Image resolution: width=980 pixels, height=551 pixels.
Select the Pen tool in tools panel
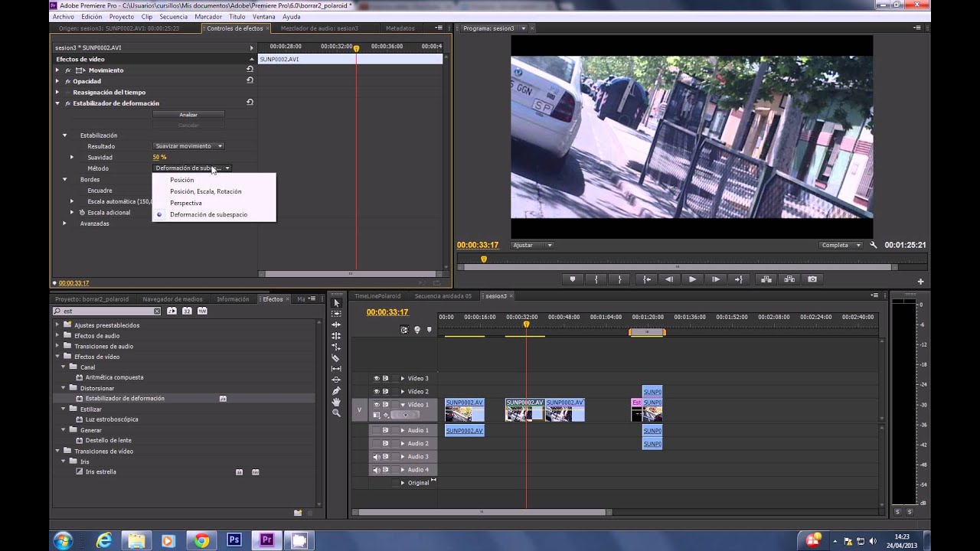pos(336,391)
